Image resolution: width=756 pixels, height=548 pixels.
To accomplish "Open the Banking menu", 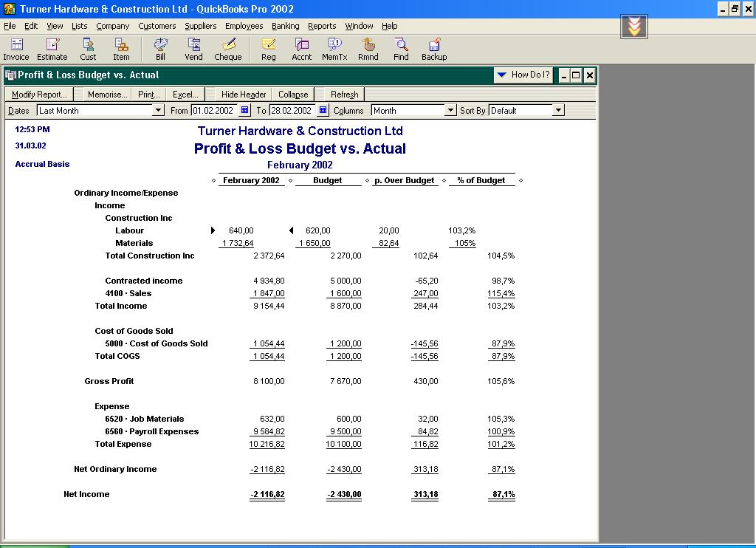I will [286, 26].
